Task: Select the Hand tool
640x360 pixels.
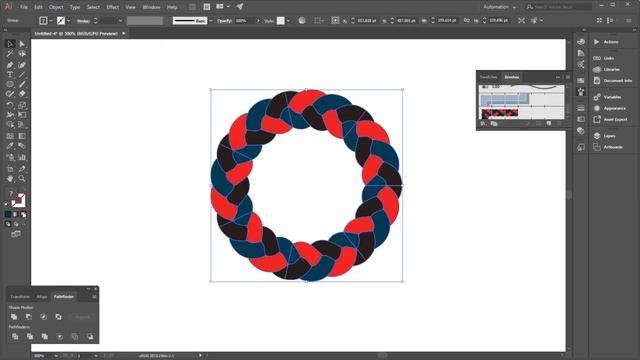Action: 10,179
